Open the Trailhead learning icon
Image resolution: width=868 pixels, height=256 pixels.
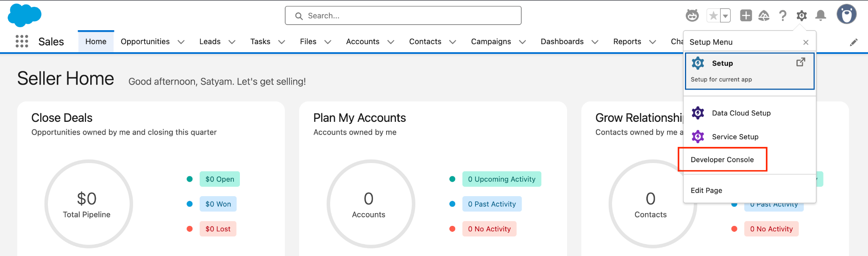[764, 16]
